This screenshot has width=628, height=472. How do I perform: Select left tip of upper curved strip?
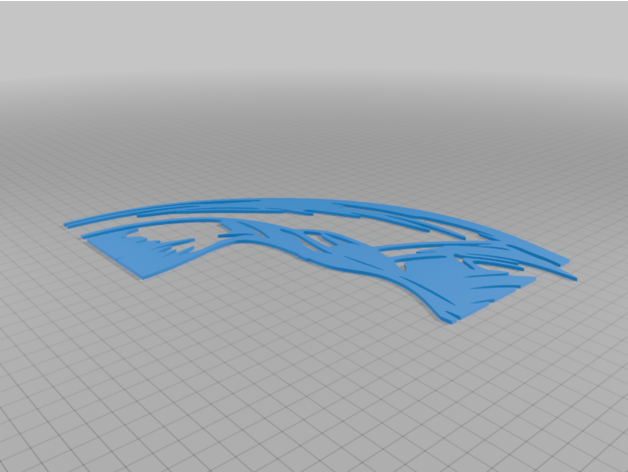point(68,224)
